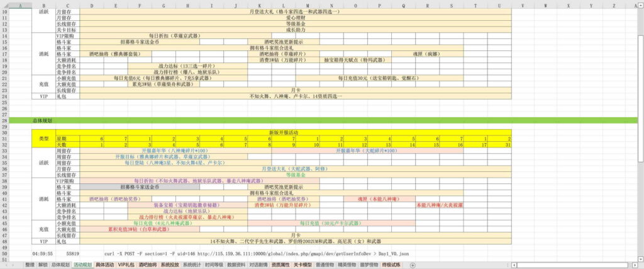Add a new sheet with plus button
The width and height of the screenshot is (644, 269).
413,265
